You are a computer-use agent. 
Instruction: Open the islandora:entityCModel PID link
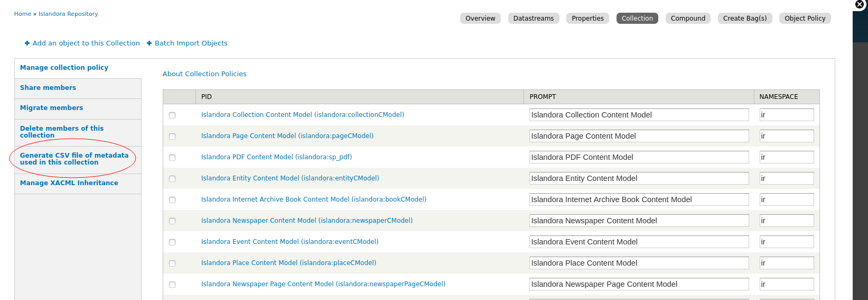(x=290, y=178)
